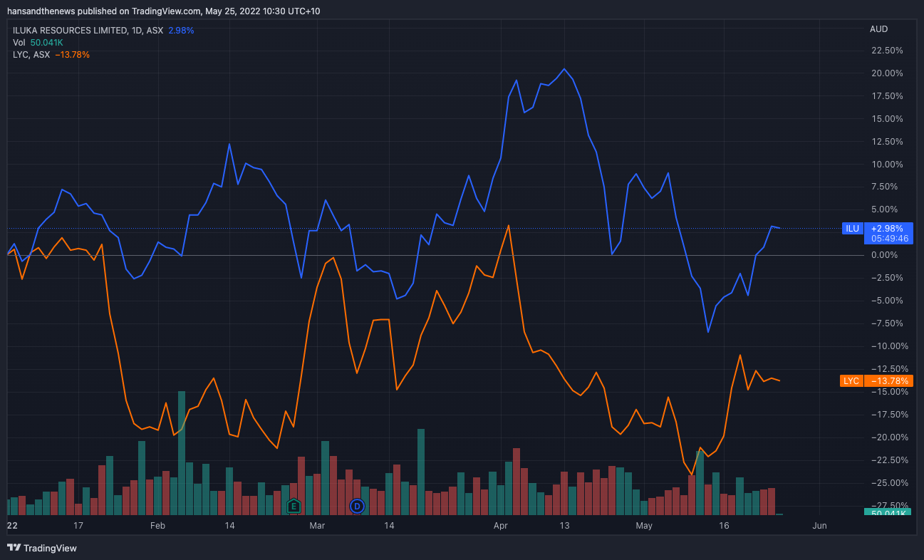The image size is (924, 560).
Task: Click the Jun label on time axis
Action: tap(819, 526)
